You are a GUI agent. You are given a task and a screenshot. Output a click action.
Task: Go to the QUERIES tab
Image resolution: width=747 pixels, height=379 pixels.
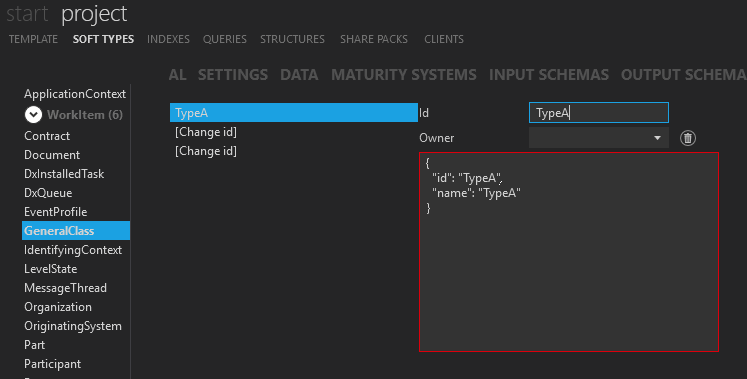click(x=225, y=39)
